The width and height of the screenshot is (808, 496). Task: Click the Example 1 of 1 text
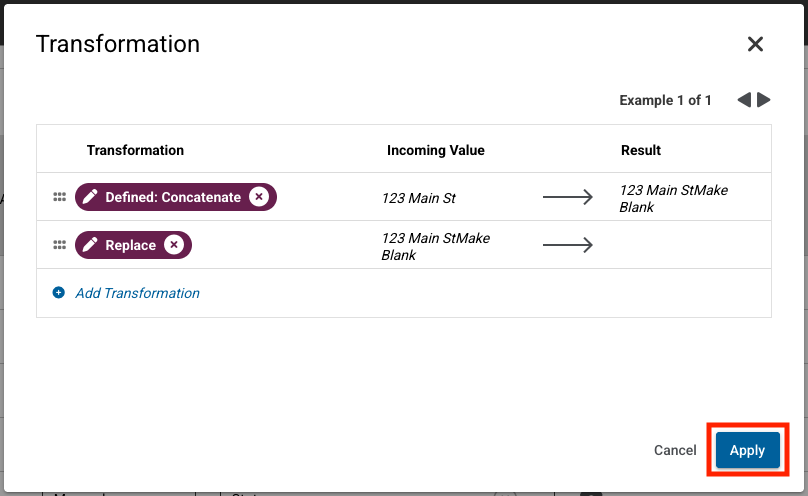coord(665,100)
